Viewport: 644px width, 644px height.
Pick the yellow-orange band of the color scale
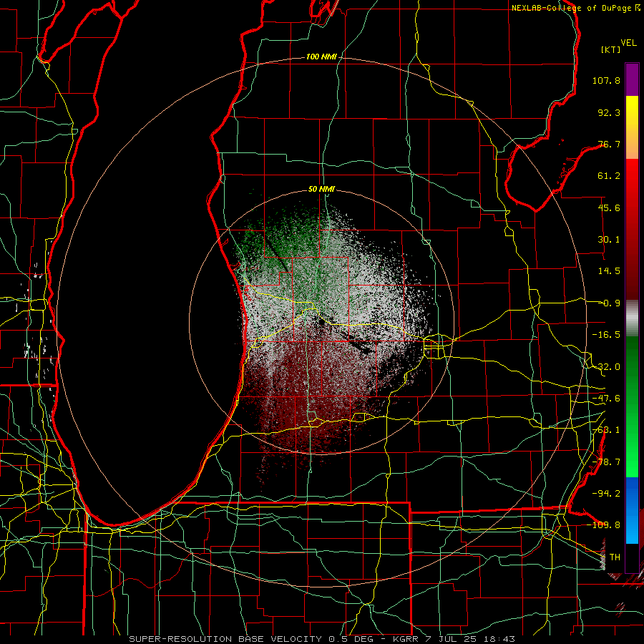632,127
